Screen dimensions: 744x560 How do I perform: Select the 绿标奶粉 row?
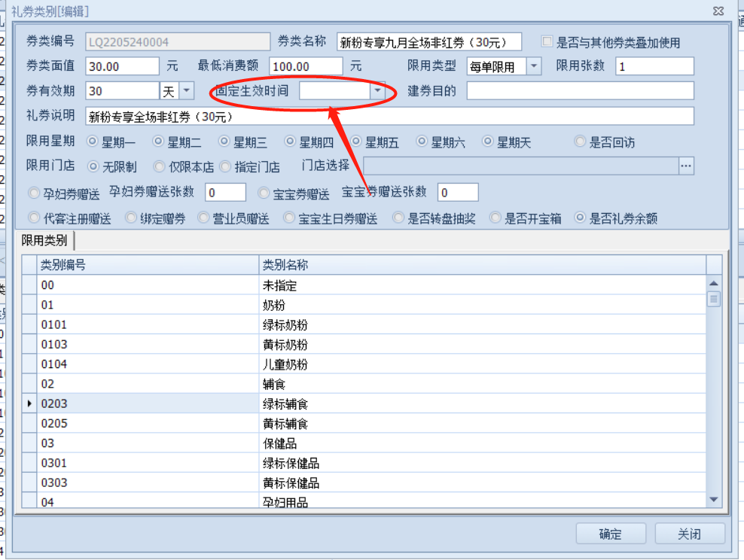pyautogui.click(x=364, y=325)
